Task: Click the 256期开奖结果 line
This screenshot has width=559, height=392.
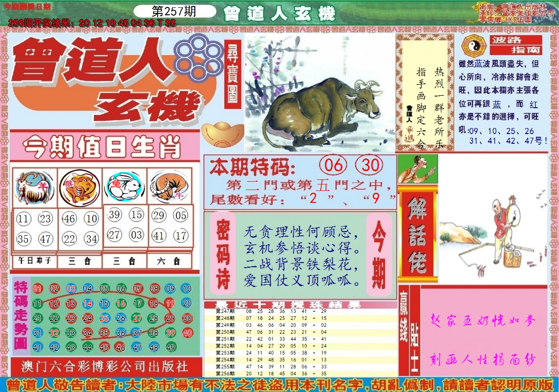Action: point(93,23)
